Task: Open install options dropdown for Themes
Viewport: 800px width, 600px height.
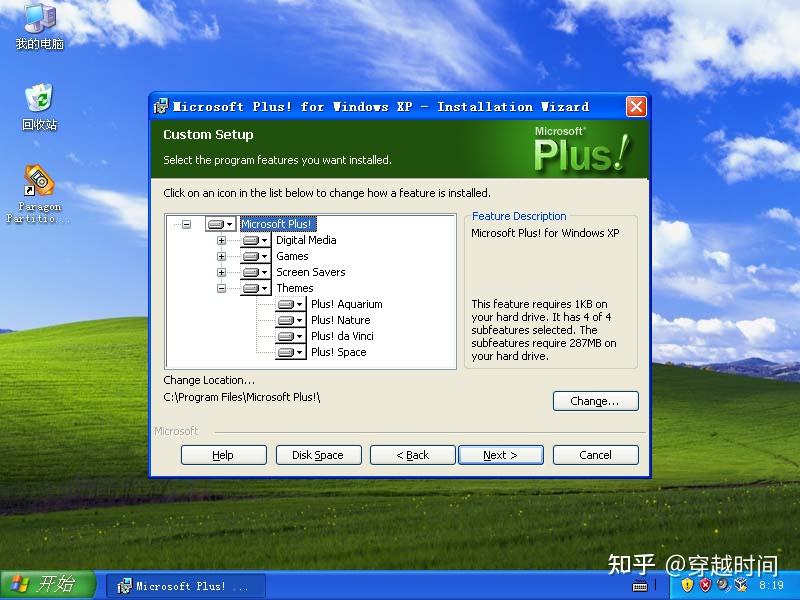Action: click(264, 288)
